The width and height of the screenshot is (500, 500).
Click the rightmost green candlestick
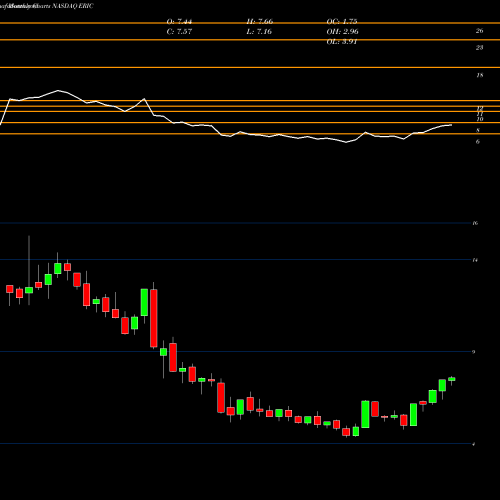(x=452, y=379)
